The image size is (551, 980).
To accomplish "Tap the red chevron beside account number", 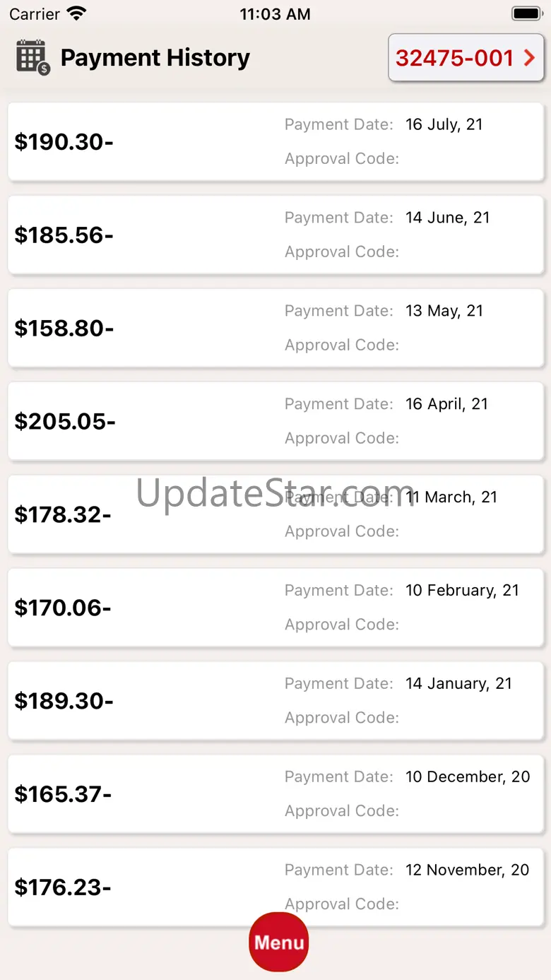I will (529, 58).
